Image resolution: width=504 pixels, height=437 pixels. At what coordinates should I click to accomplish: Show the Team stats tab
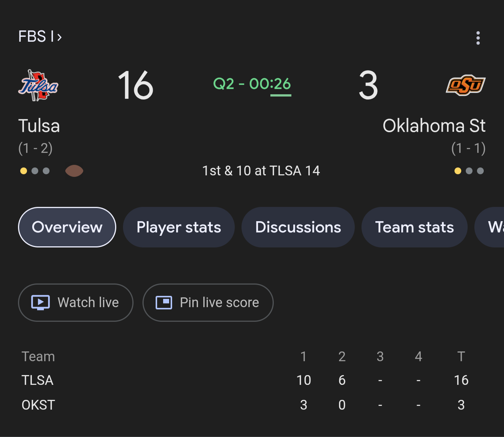(x=414, y=227)
